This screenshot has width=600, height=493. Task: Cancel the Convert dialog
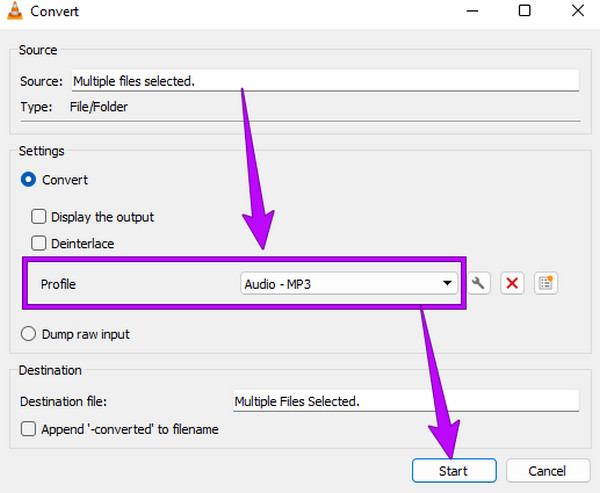click(x=548, y=470)
